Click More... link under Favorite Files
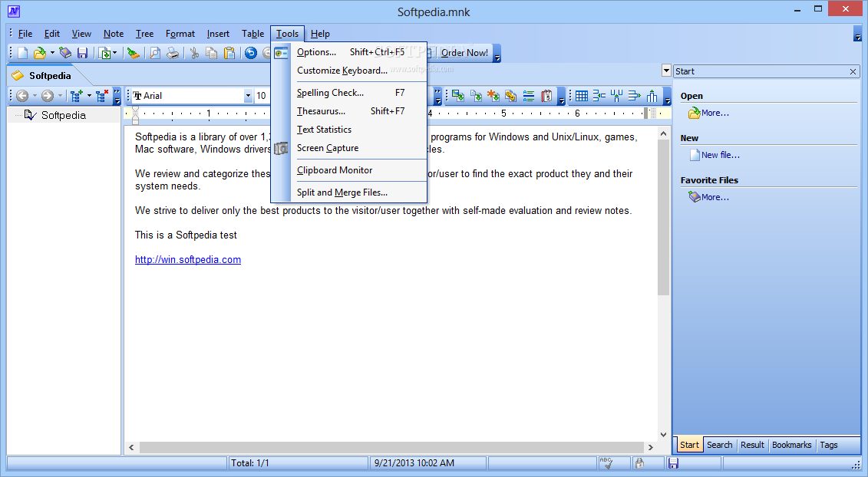Screen dimensions: 868x477 click(x=715, y=197)
